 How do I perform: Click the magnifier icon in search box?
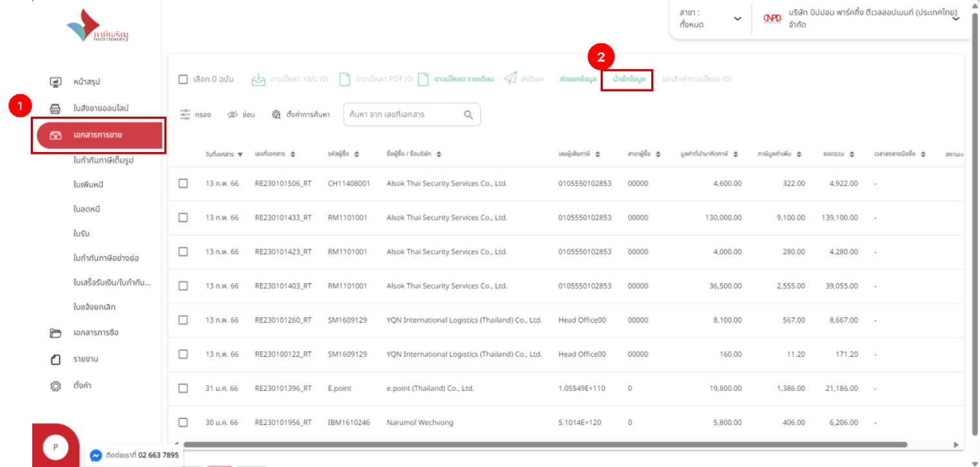[x=469, y=115]
